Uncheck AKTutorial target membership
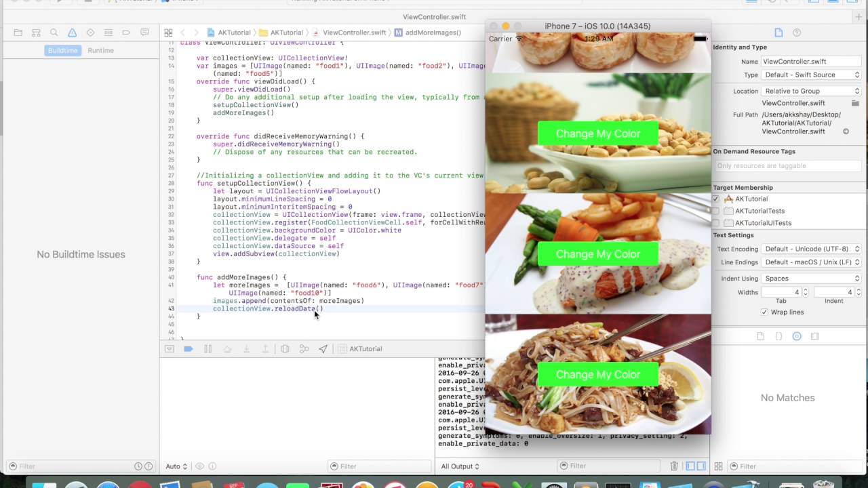This screenshot has height=488, width=868. 715,199
